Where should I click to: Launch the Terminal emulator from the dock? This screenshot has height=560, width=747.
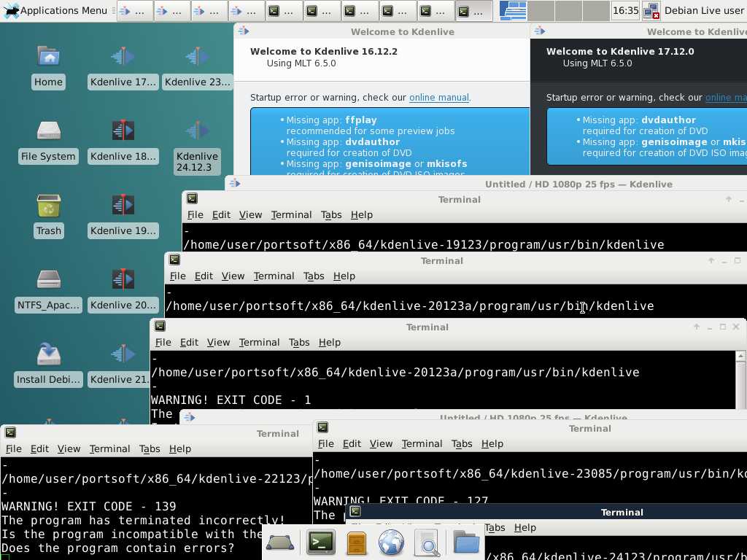coord(320,542)
